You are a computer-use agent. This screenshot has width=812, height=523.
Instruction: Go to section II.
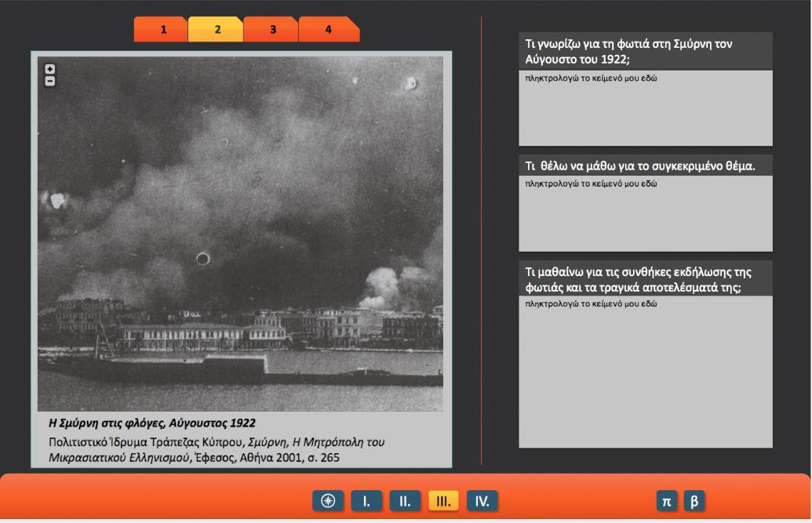pyautogui.click(x=405, y=501)
